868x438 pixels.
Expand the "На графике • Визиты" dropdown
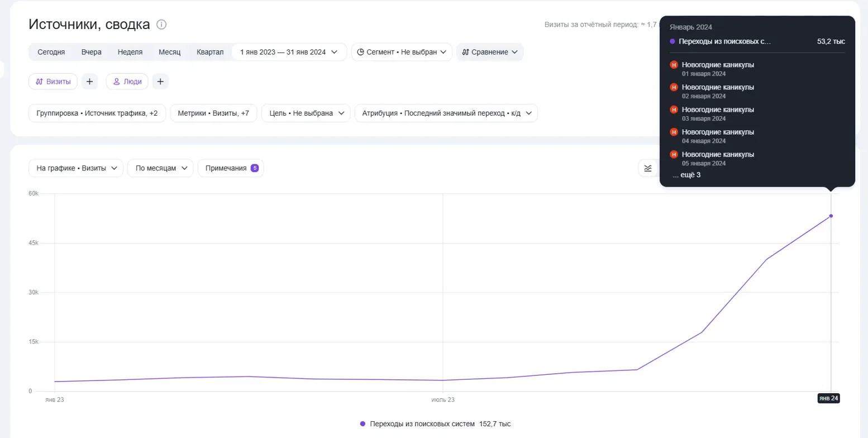tap(76, 168)
